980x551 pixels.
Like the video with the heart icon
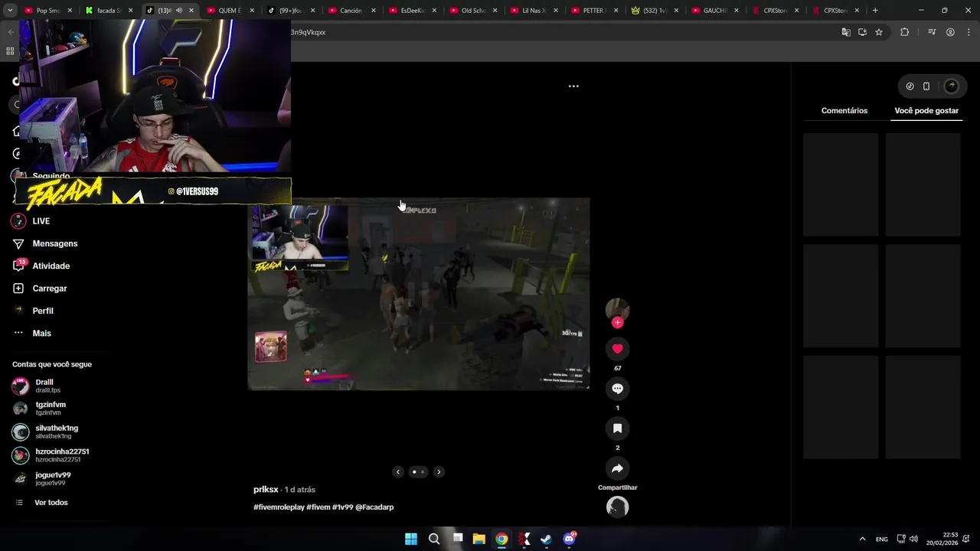617,349
